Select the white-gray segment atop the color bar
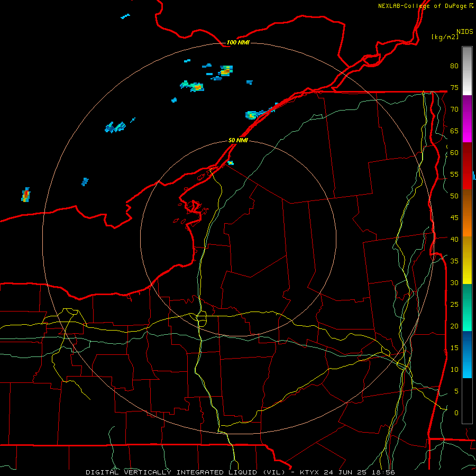 click(467, 71)
